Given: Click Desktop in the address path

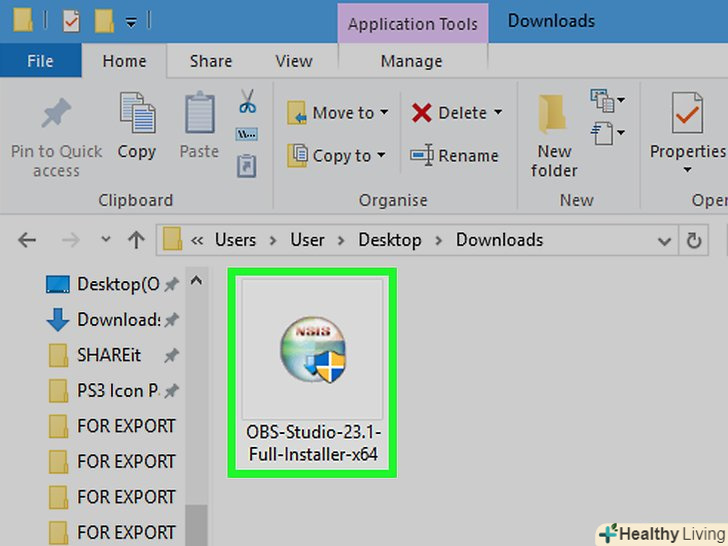Looking at the screenshot, I should point(390,240).
